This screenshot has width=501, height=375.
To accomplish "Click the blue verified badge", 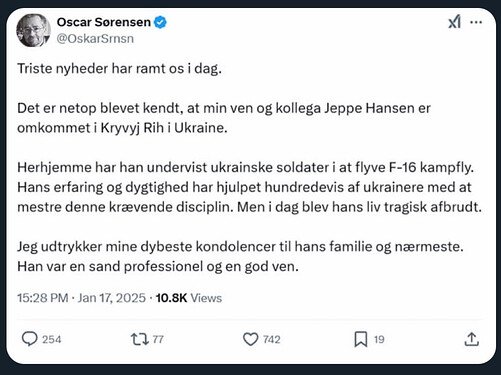I will 161,22.
